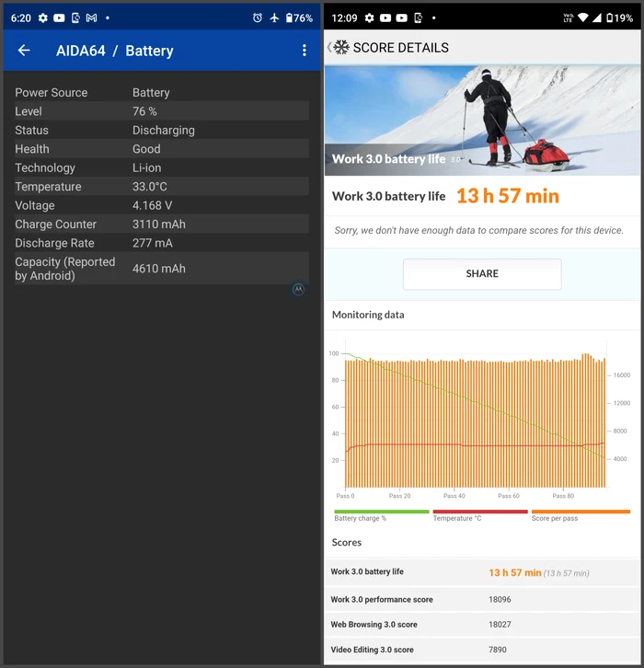Tap the Monitoring data section heading
This screenshot has width=644, height=668.
click(x=368, y=315)
